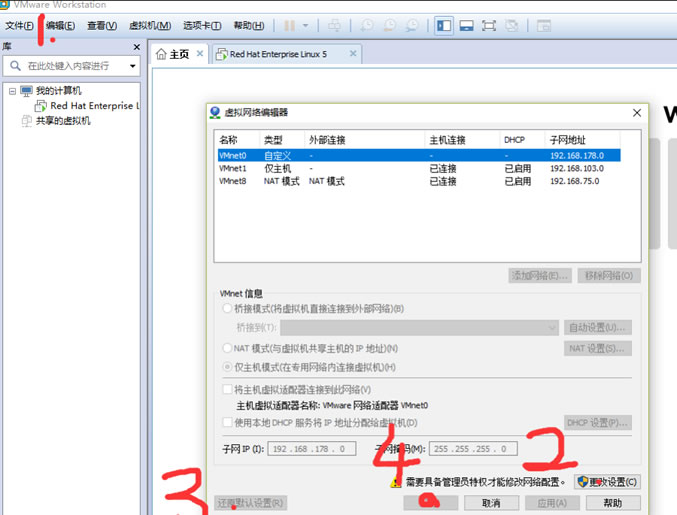677x515 pixels.
Task: Close the Red Hat Enterprise Linux 5 tab
Action: [x=353, y=54]
